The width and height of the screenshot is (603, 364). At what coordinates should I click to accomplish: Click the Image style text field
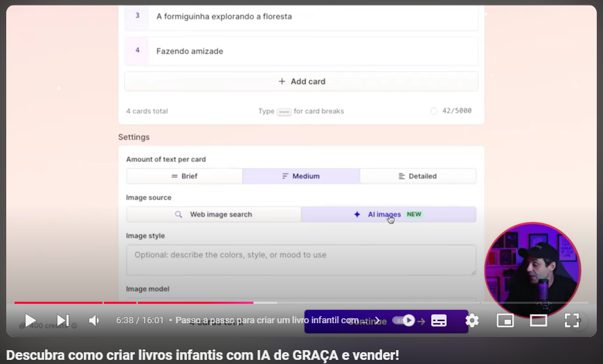coord(301,260)
